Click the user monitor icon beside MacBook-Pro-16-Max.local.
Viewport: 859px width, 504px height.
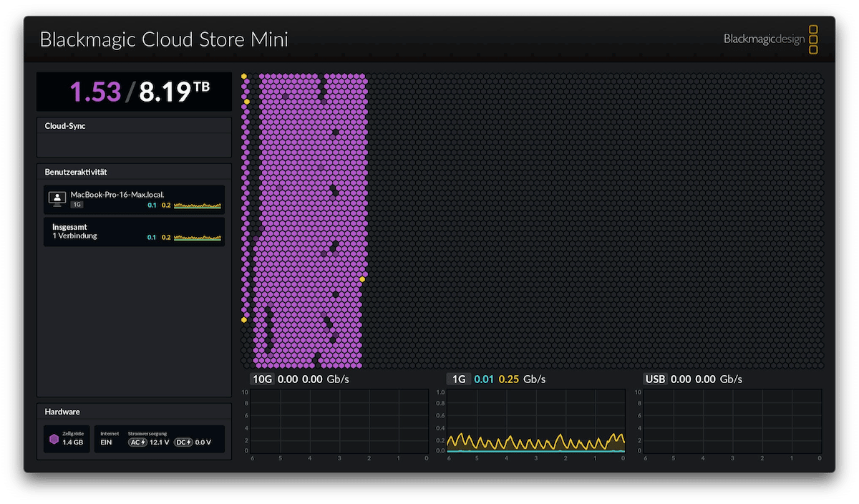pos(57,199)
